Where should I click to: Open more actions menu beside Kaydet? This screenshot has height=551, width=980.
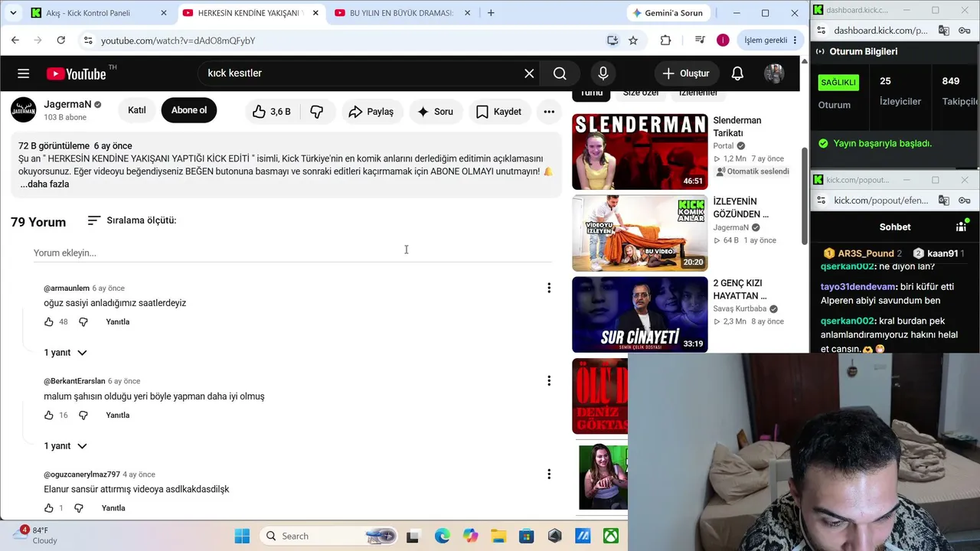click(549, 112)
